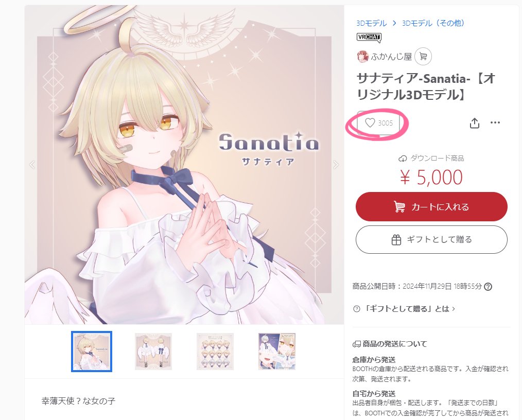Open the 3Dモデル breadcrumb link
Image resolution: width=522 pixels, height=420 pixels.
(372, 23)
